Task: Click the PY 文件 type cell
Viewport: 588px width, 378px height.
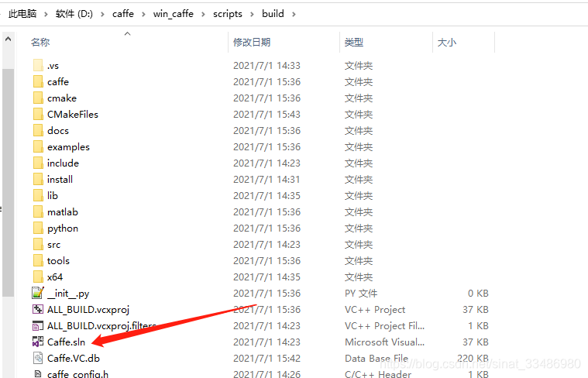Action: [361, 294]
